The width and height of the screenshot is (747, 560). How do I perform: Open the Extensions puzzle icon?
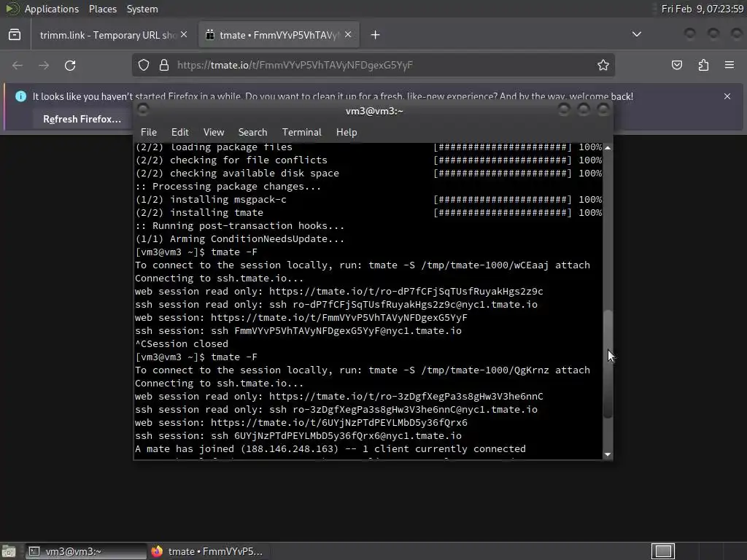tap(703, 65)
